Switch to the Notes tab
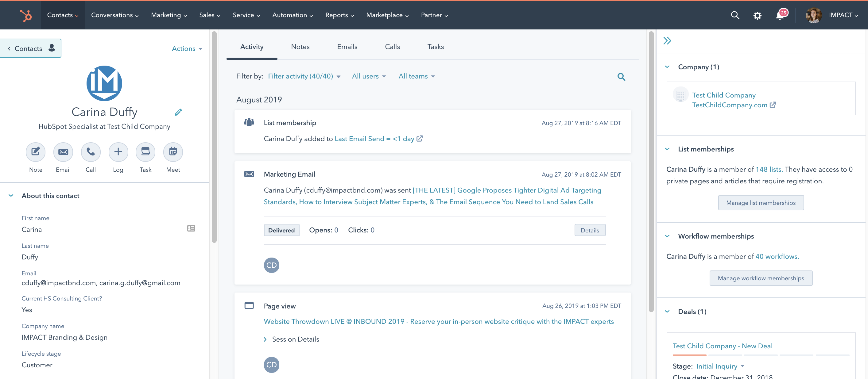The height and width of the screenshot is (379, 868). pos(300,47)
